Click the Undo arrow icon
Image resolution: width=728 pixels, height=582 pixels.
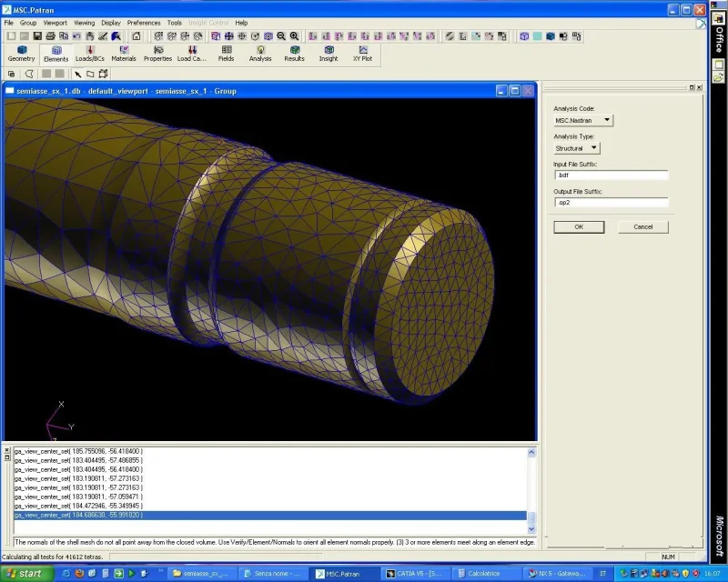(x=76, y=36)
